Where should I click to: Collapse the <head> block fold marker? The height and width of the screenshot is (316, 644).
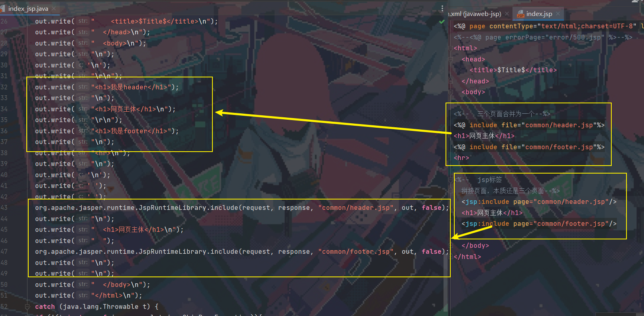(x=451, y=59)
